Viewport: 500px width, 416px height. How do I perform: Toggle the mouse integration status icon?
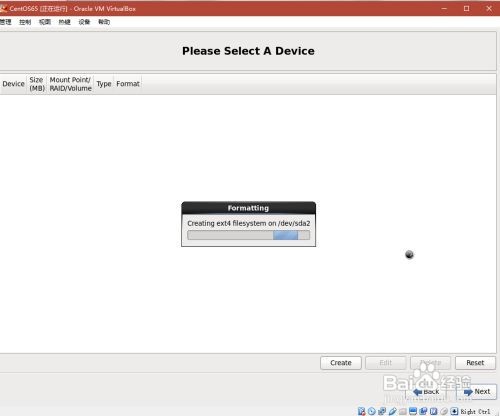tap(444, 411)
